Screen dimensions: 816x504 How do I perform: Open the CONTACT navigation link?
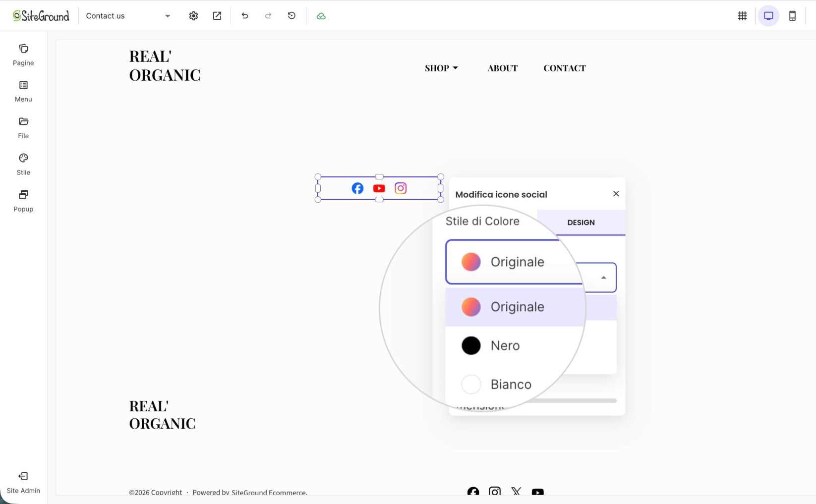pyautogui.click(x=565, y=68)
